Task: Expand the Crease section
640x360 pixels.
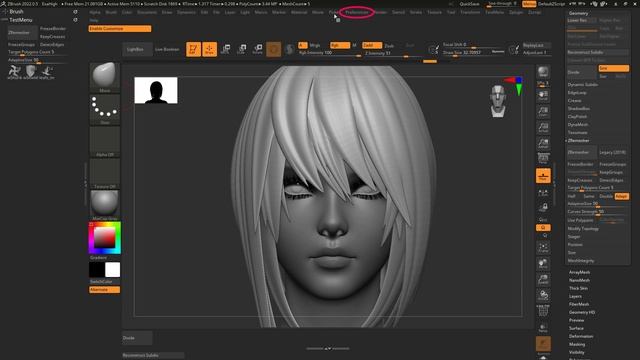Action: pyautogui.click(x=574, y=100)
